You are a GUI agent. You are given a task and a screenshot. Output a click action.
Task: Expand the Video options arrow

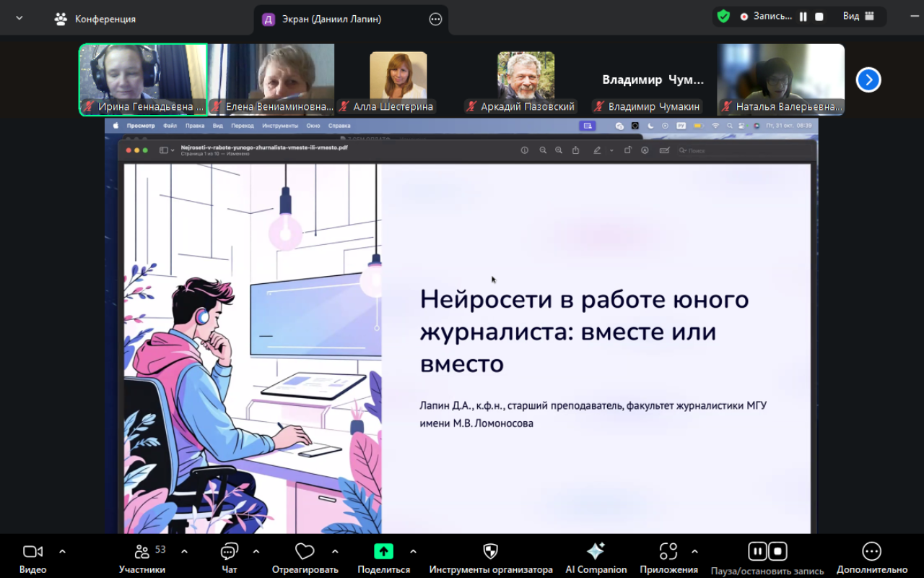pos(62,552)
